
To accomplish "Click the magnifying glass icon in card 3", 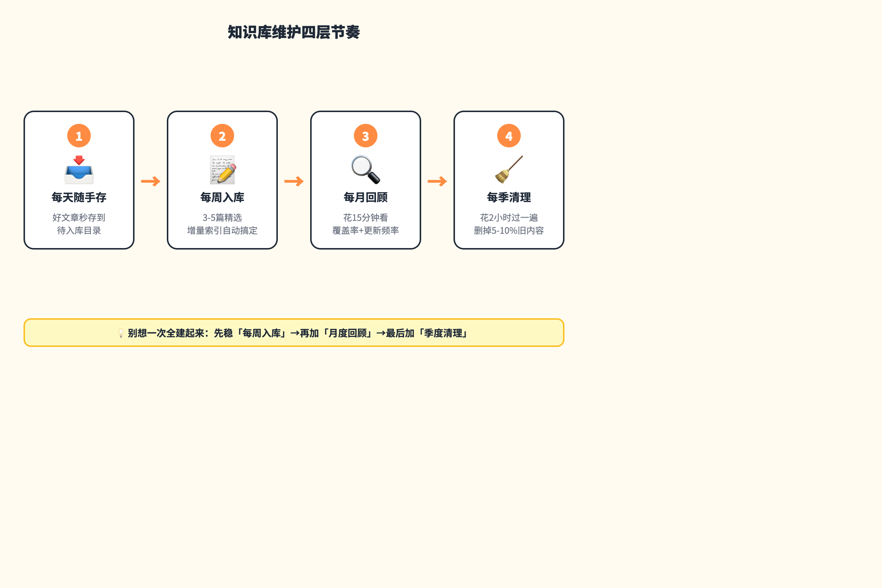I will point(366,169).
